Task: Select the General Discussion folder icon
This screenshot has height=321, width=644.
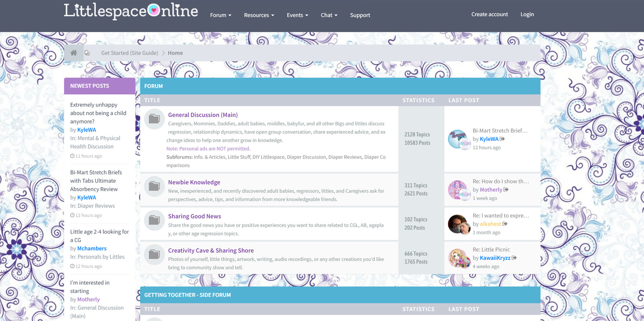Action: (154, 119)
